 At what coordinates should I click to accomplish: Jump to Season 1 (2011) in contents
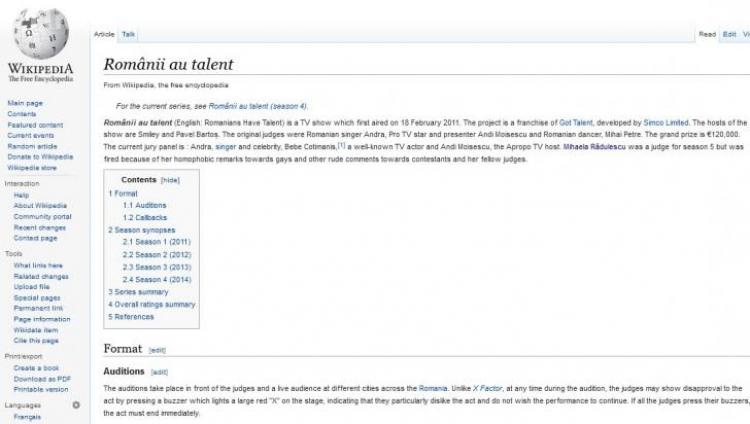pos(155,242)
